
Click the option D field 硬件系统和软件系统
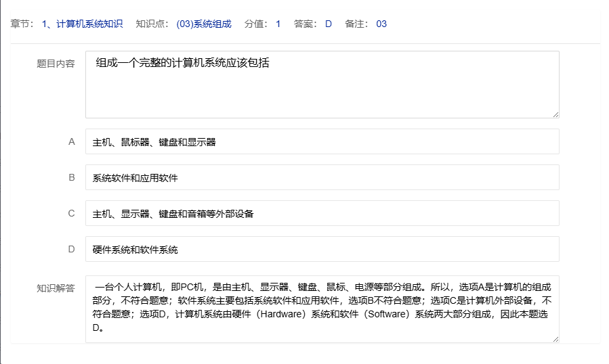(322, 250)
